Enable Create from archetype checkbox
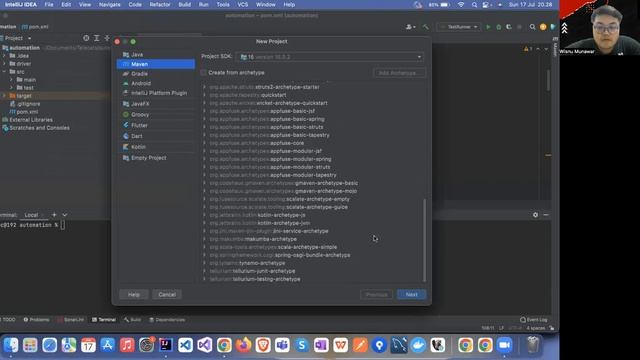 203,73
